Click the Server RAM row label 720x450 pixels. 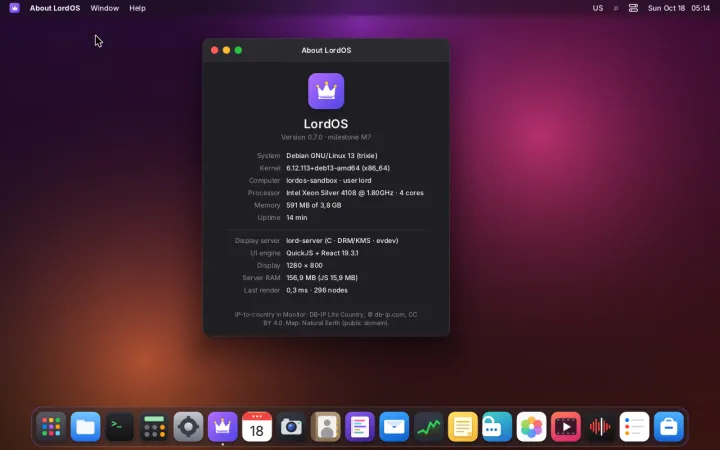coord(261,278)
